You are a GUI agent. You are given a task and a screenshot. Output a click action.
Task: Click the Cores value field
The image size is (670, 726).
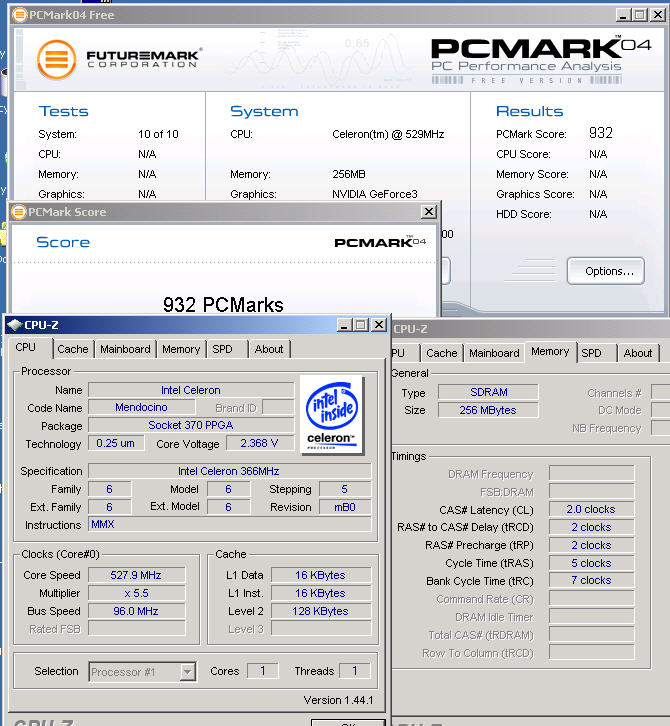pos(263,671)
